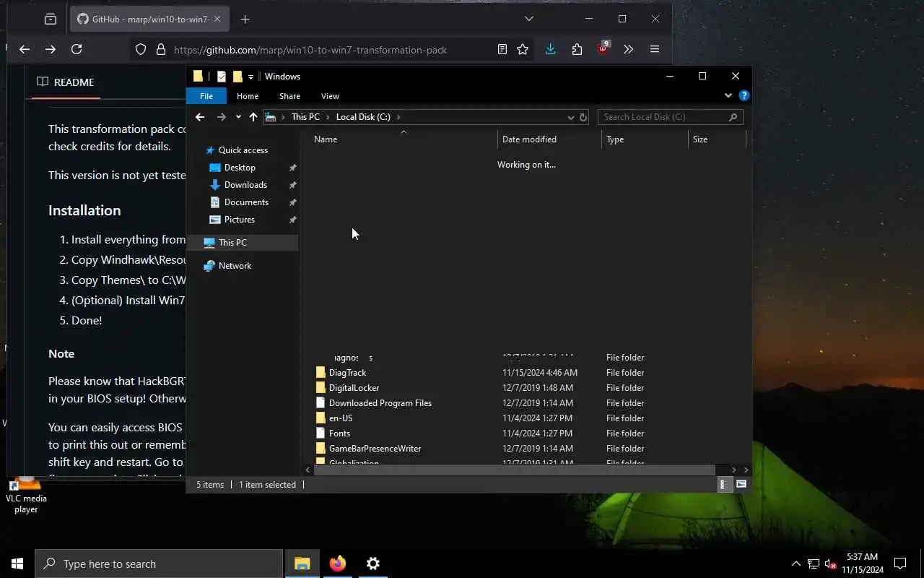The height and width of the screenshot is (578, 924).
Task: Switch to the Home ribbon tab
Action: [x=248, y=96]
